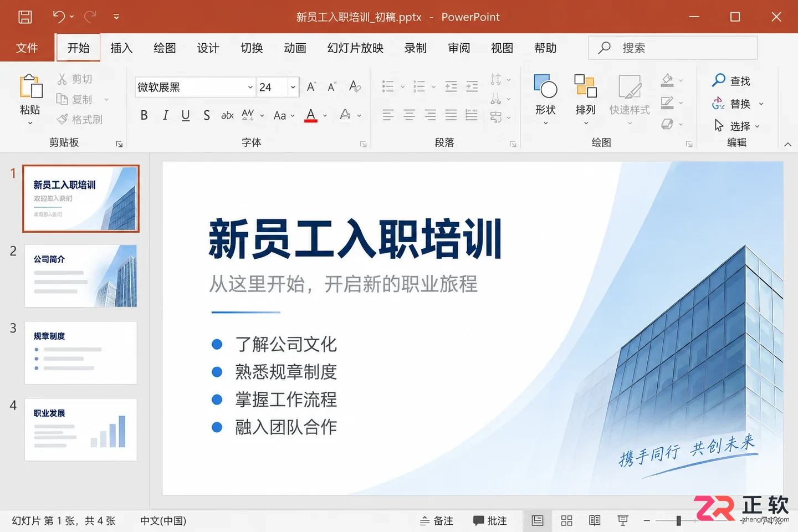
Task: Open the 文件 file tab
Action: click(x=27, y=48)
